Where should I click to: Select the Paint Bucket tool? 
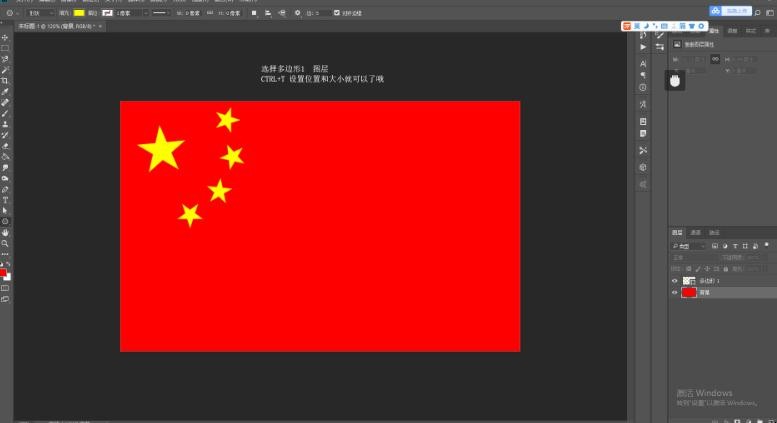click(5, 157)
